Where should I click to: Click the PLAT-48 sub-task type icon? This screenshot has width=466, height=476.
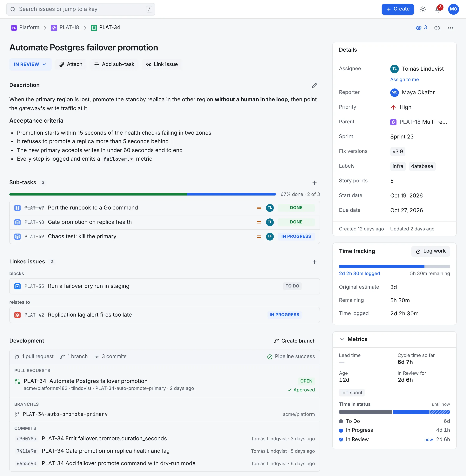pos(17,222)
